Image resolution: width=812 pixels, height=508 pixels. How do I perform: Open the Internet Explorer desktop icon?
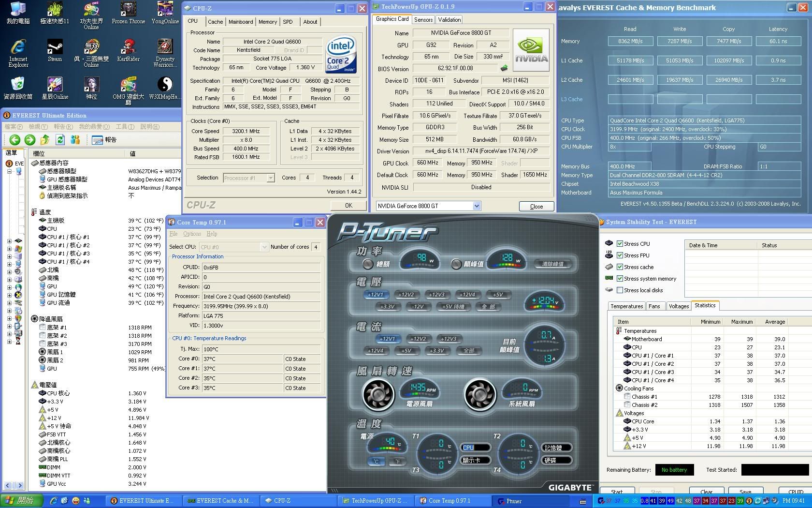pos(18,53)
